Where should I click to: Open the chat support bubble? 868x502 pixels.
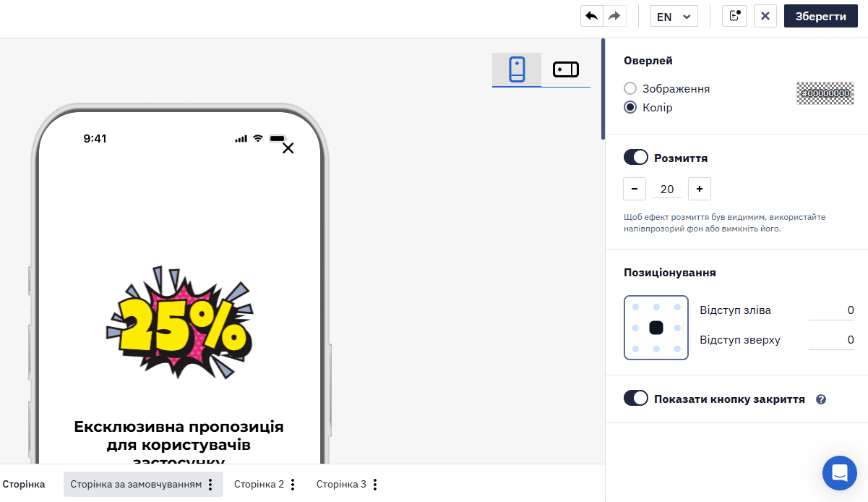840,473
